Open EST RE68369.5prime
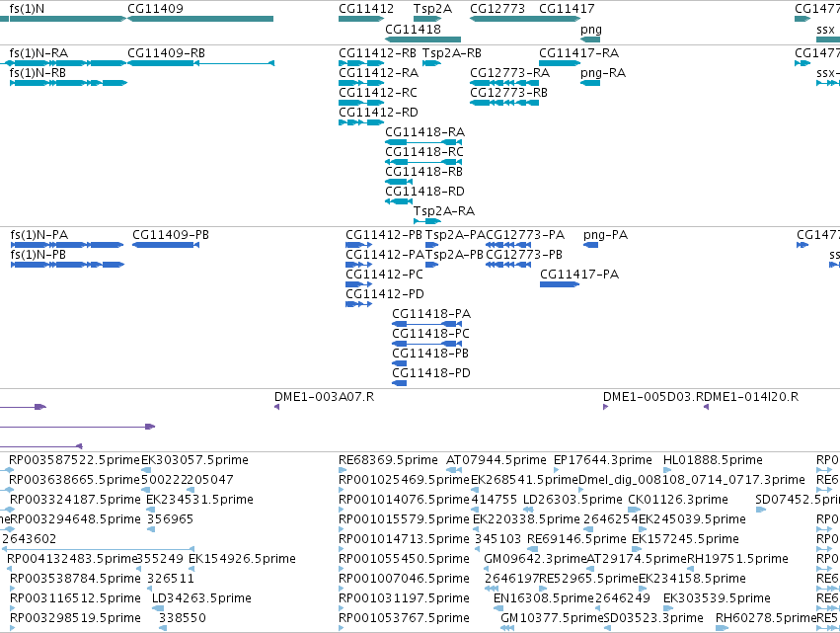Screen dimensions: 840x633 pyautogui.click(x=388, y=460)
